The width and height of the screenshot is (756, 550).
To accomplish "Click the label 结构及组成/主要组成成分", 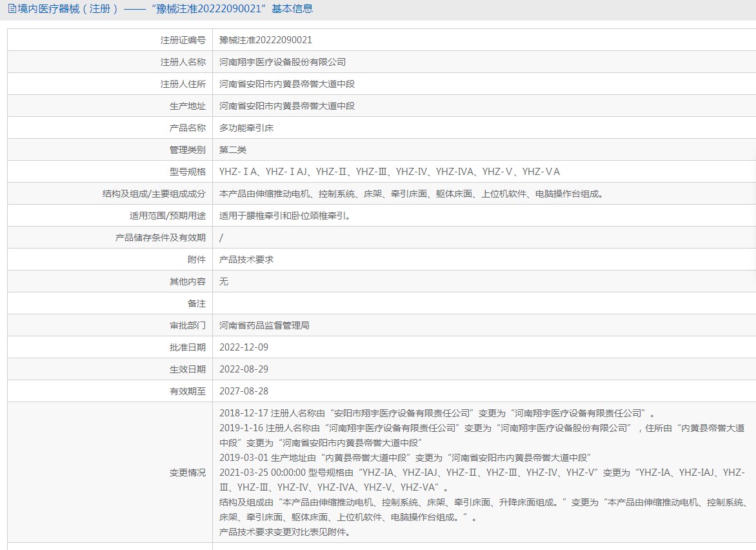I will point(154,194).
